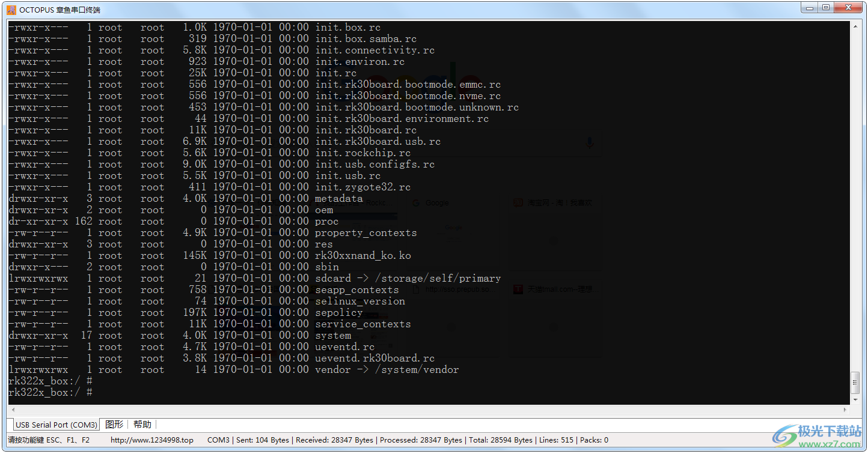868x454 pixels.
Task: Click the init.usb.configfs.rc file name
Action: point(375,164)
